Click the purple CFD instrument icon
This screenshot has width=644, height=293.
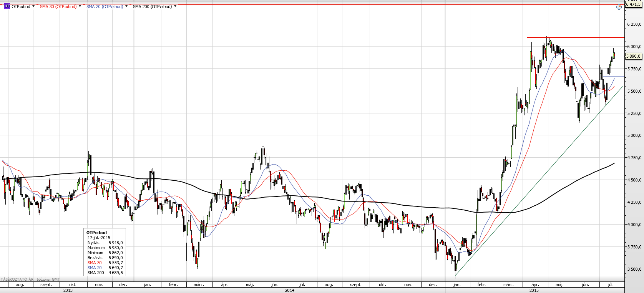pyautogui.click(x=7, y=7)
